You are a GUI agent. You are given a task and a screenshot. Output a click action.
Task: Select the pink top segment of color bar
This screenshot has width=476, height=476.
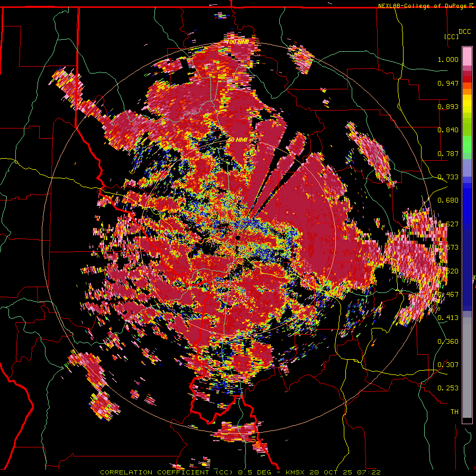(467, 57)
